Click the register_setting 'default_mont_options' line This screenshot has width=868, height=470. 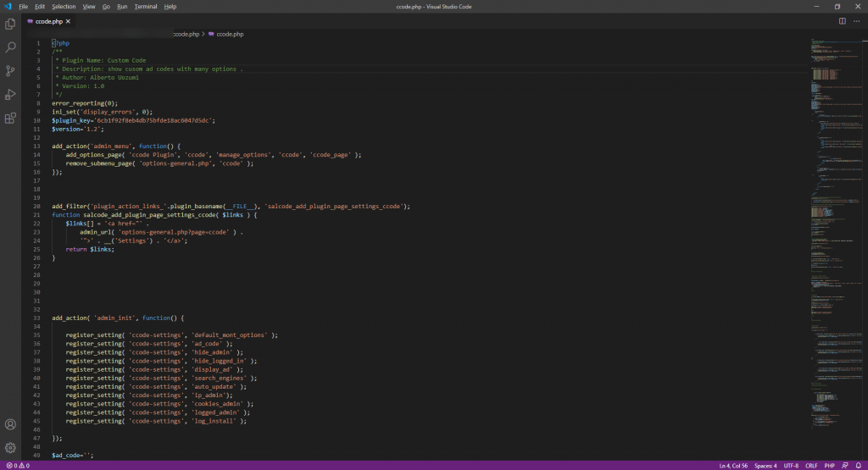click(x=171, y=335)
